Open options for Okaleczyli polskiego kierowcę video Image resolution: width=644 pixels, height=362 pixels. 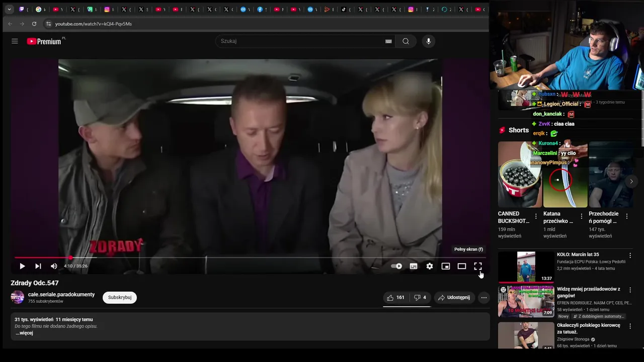tap(630, 326)
